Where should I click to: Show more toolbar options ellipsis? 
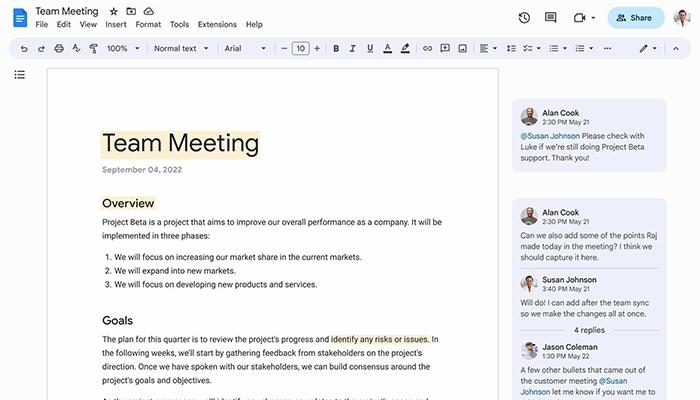click(x=607, y=49)
